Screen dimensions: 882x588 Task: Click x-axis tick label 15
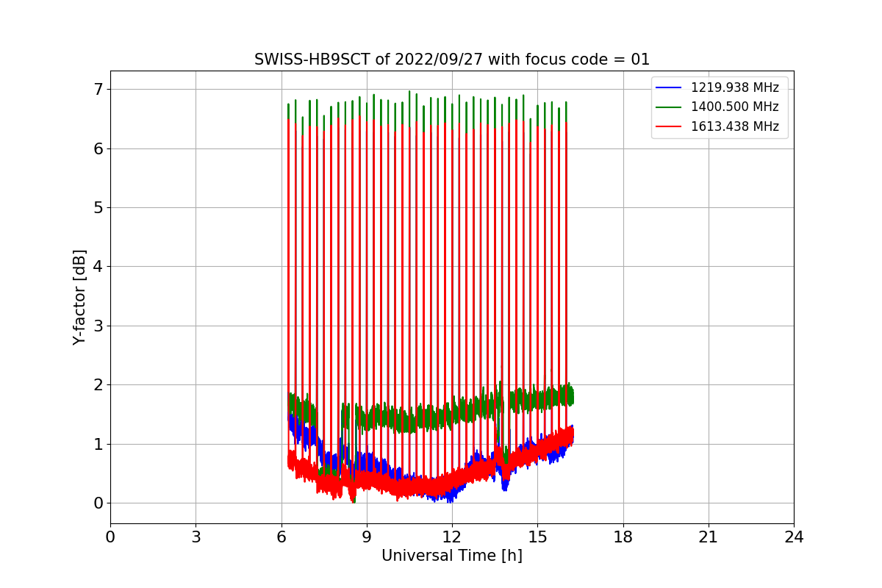coord(537,537)
